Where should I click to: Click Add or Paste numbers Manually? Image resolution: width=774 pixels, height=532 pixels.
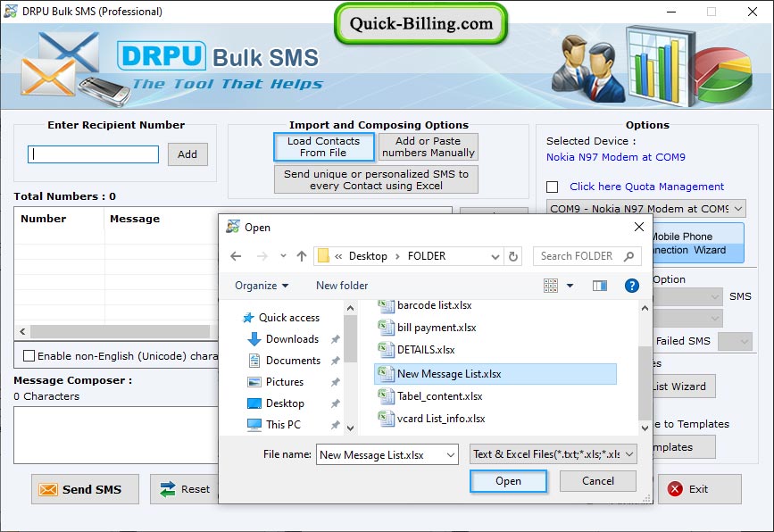click(x=428, y=147)
